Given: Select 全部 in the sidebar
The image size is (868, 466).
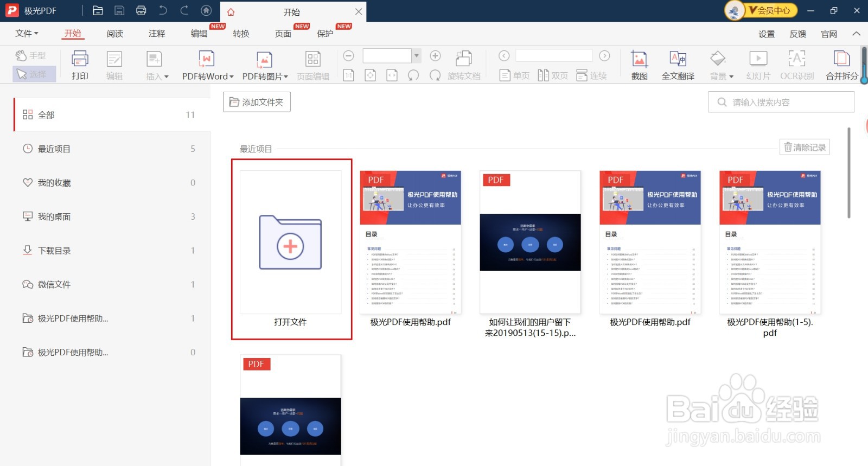Looking at the screenshot, I should (112, 114).
